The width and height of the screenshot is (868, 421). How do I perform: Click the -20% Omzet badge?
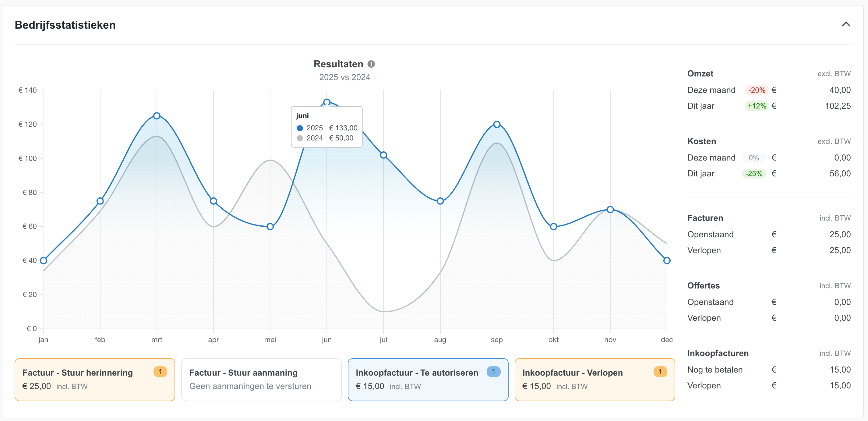click(757, 90)
